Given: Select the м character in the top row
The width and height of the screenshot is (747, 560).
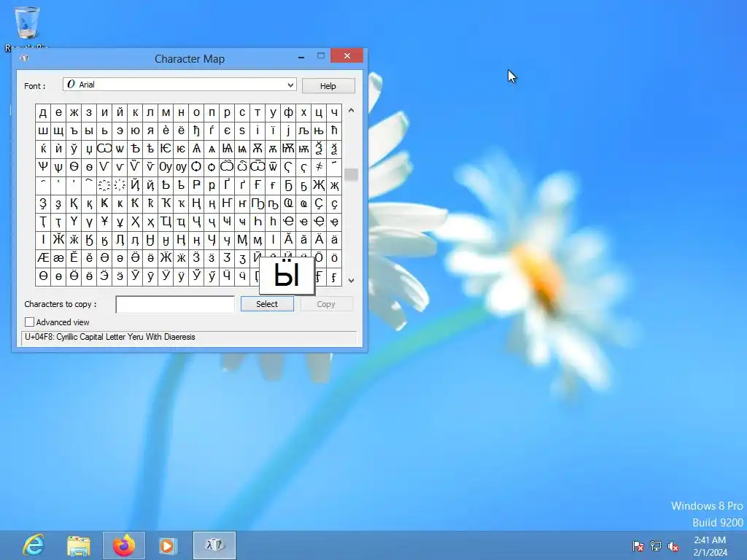Looking at the screenshot, I should [166, 112].
